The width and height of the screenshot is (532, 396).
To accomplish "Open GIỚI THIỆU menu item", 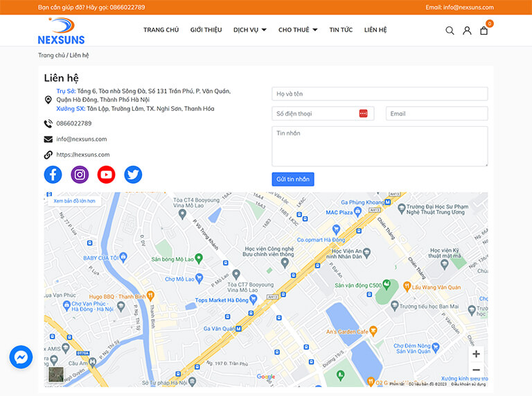I will click(x=206, y=30).
